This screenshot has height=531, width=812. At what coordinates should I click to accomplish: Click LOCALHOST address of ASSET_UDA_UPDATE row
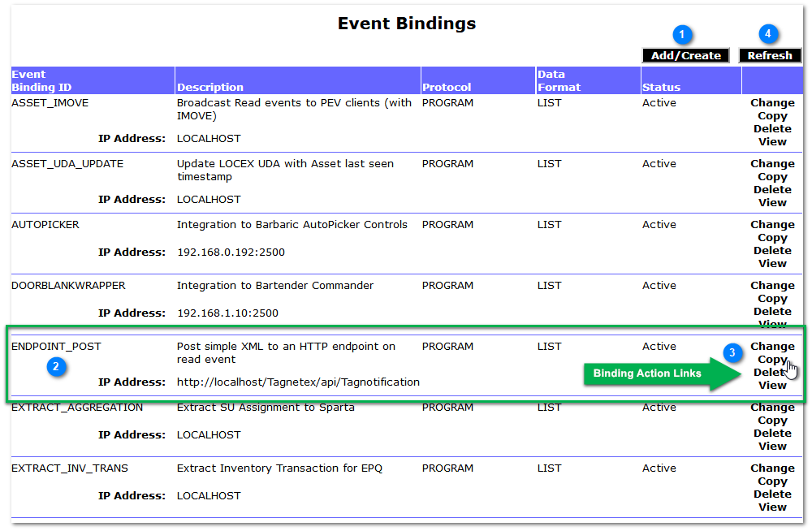pyautogui.click(x=209, y=200)
